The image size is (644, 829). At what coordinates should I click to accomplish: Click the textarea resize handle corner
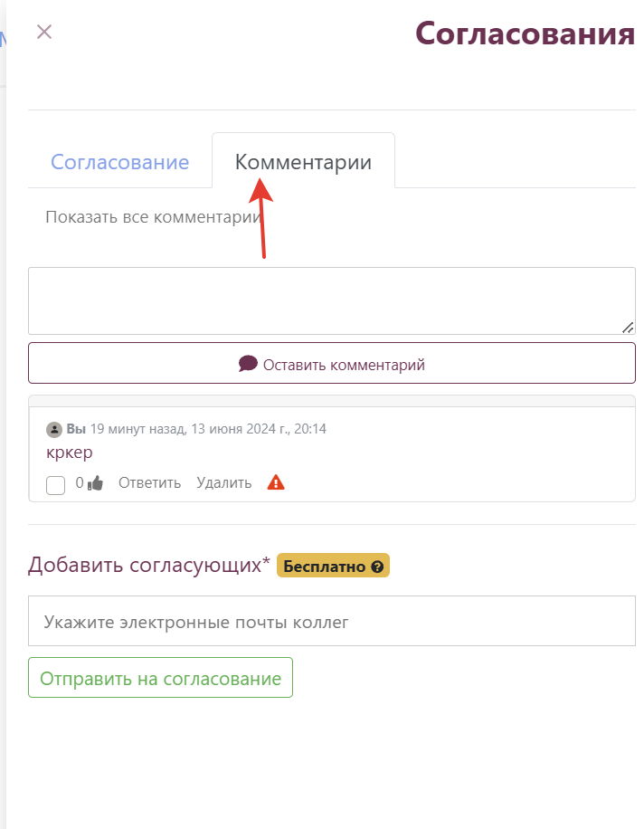628,328
